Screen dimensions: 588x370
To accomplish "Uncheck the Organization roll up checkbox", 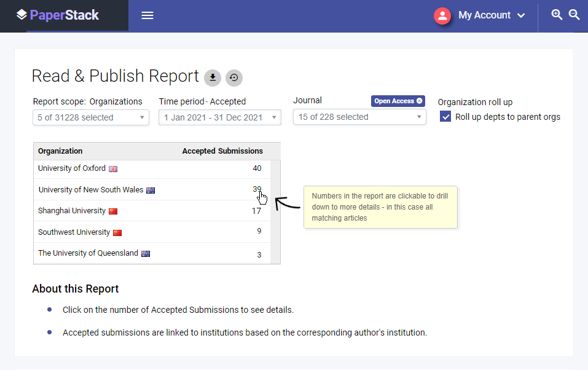I will [445, 116].
